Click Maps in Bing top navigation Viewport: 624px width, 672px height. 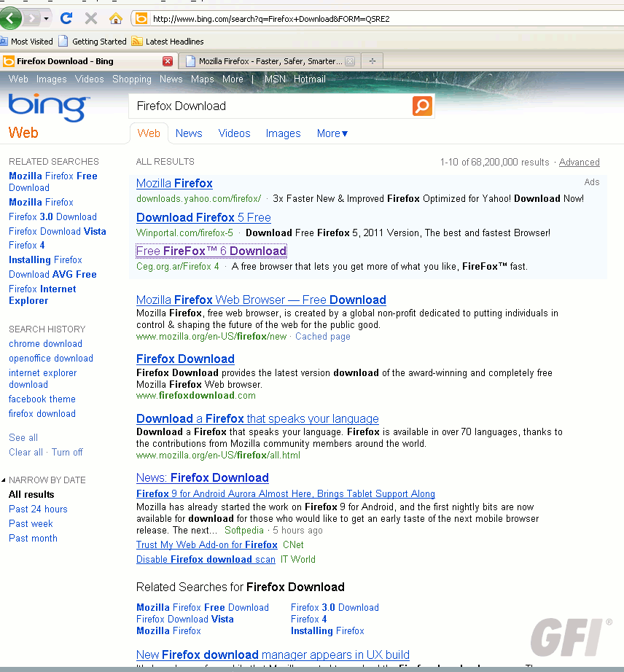pyautogui.click(x=202, y=79)
